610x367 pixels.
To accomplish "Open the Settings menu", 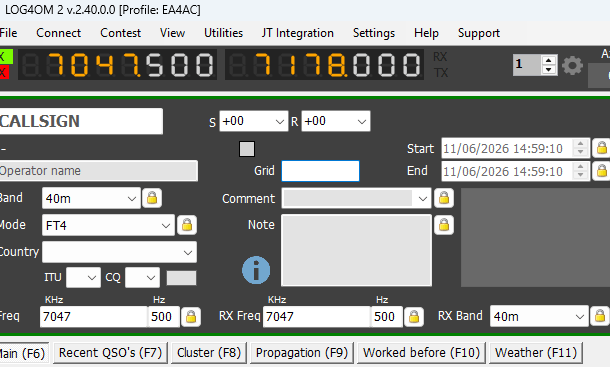I will pyautogui.click(x=374, y=33).
